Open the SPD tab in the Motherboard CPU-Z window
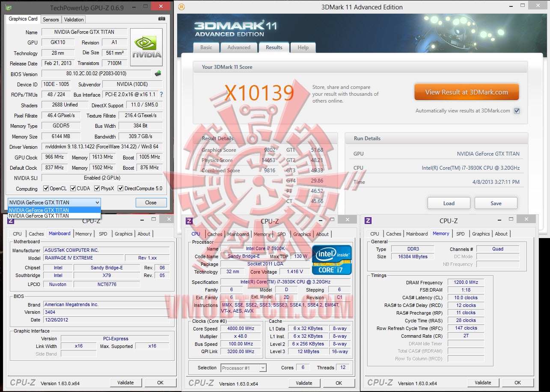 click(x=103, y=234)
